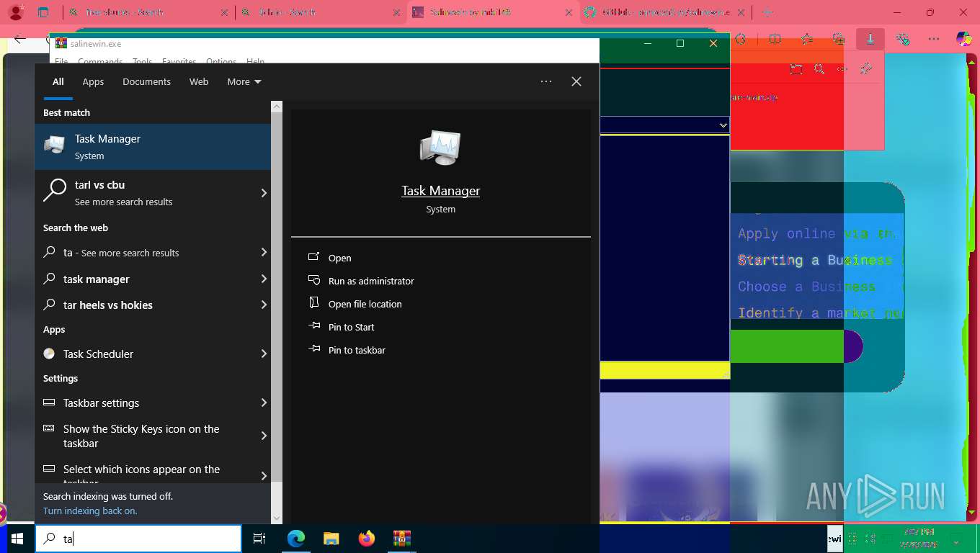Open Task Manager from the best match result
Screen dimensions: 980x553
click(x=153, y=147)
